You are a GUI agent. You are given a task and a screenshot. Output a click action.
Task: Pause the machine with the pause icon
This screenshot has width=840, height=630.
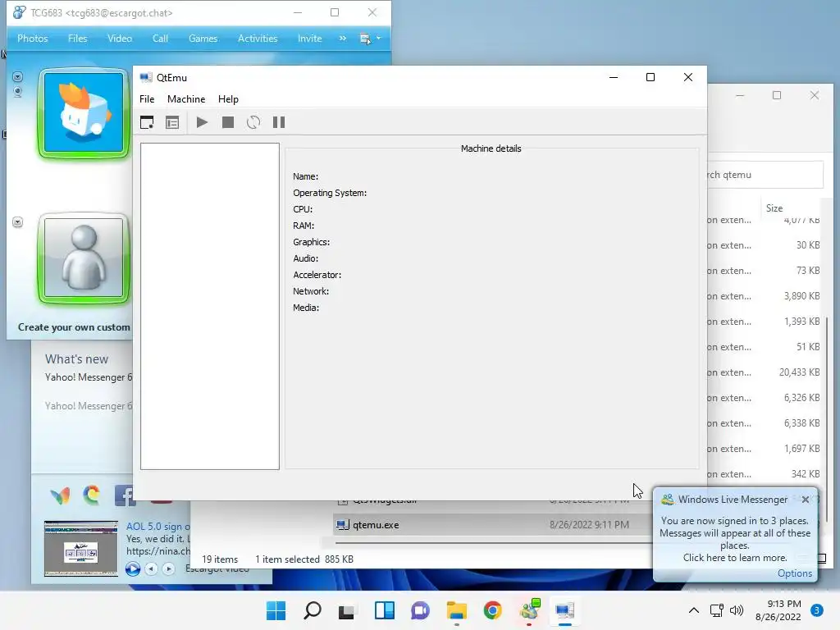[x=279, y=123]
